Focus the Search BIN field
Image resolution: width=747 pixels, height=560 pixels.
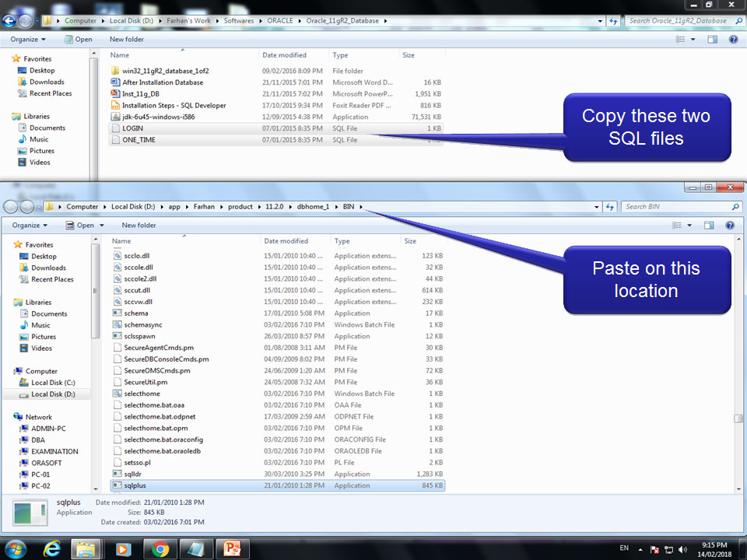pyautogui.click(x=676, y=207)
